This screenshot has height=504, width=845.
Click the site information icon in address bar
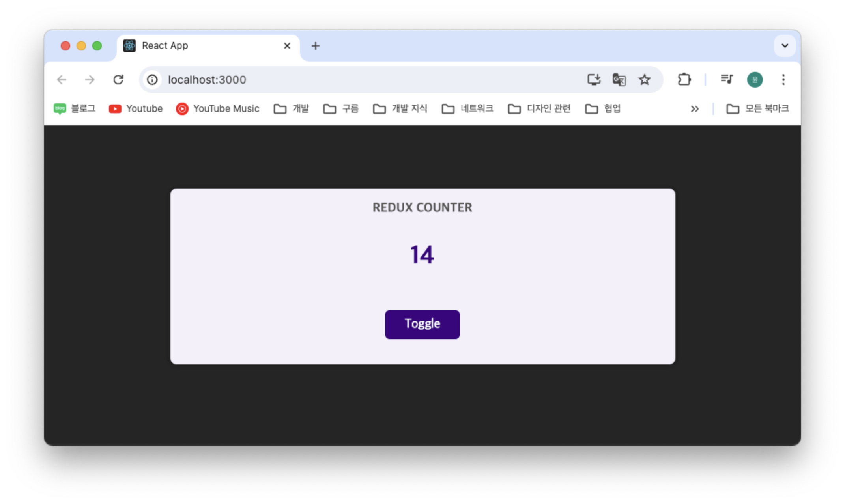[x=152, y=80]
